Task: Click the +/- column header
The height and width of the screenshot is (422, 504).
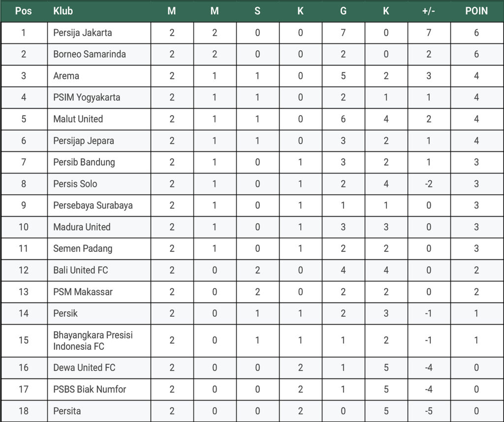Action: [x=429, y=11]
